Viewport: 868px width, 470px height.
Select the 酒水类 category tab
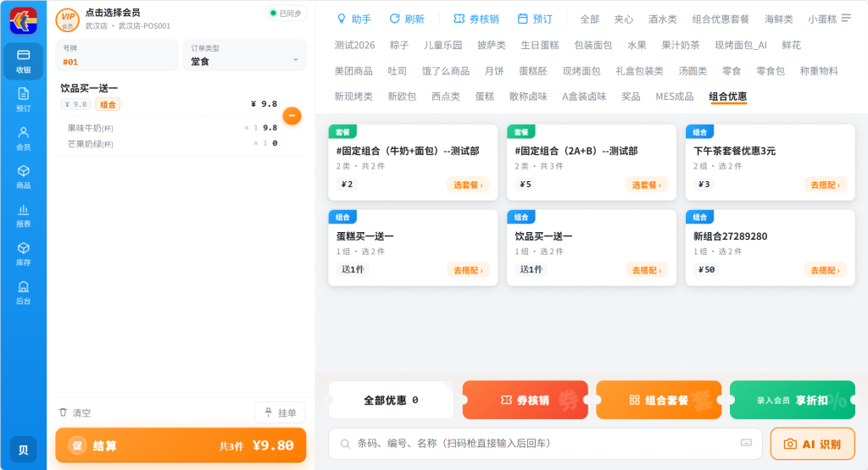663,19
